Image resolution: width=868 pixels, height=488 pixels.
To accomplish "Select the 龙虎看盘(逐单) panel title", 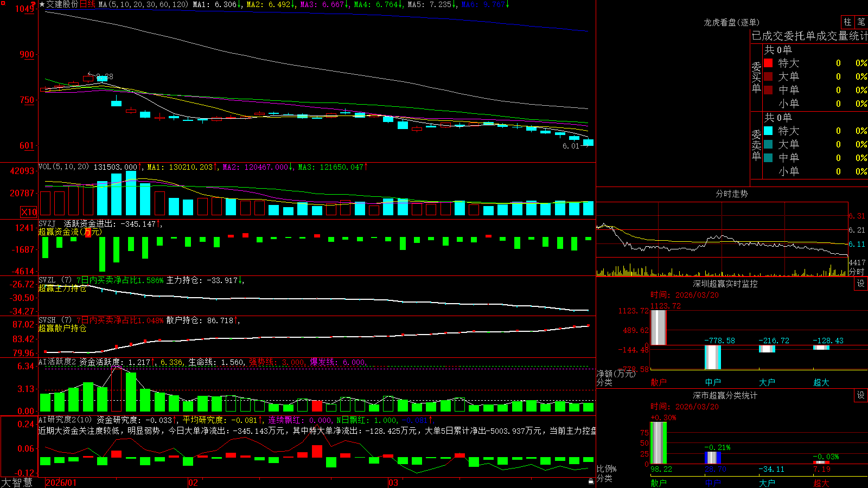I will (731, 22).
